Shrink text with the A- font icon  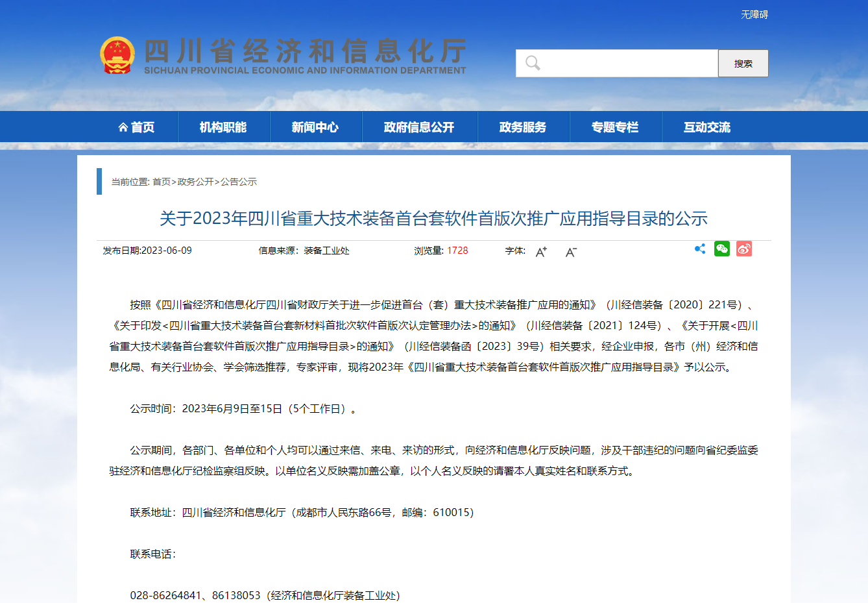click(x=571, y=252)
